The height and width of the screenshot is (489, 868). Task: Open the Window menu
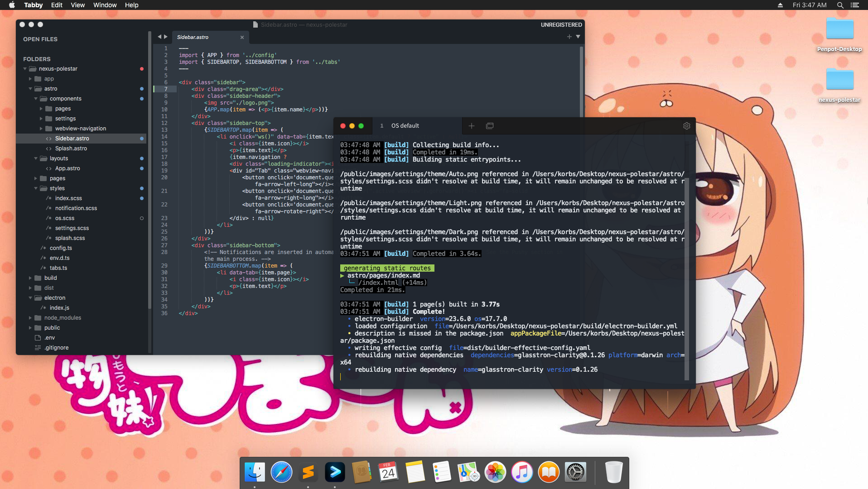[105, 5]
